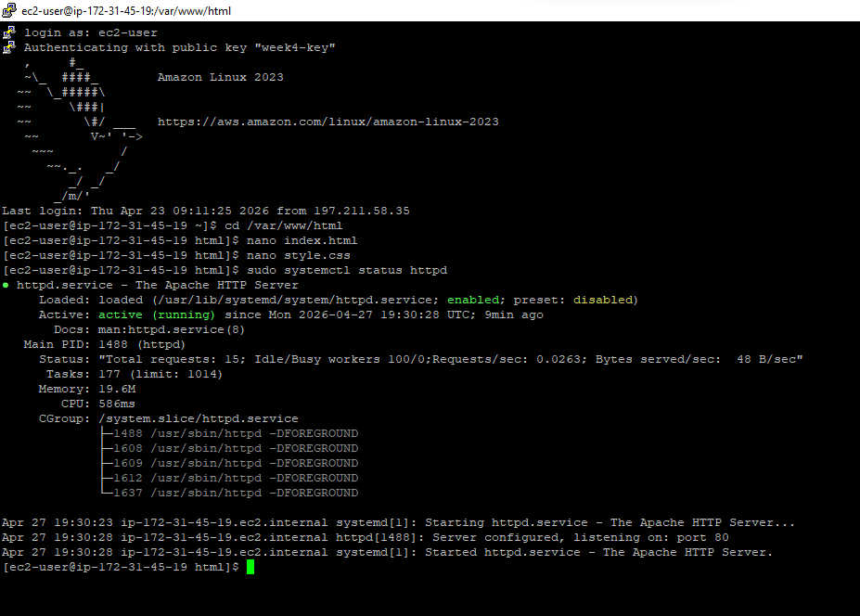Click the Memory usage value 19.6M
Image resolution: width=860 pixels, height=616 pixels.
(116, 388)
